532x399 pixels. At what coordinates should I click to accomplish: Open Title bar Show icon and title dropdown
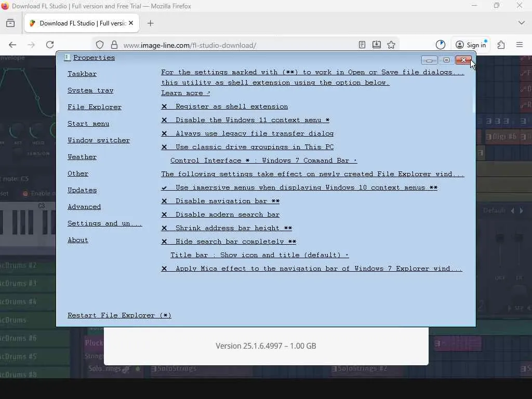[260, 255]
